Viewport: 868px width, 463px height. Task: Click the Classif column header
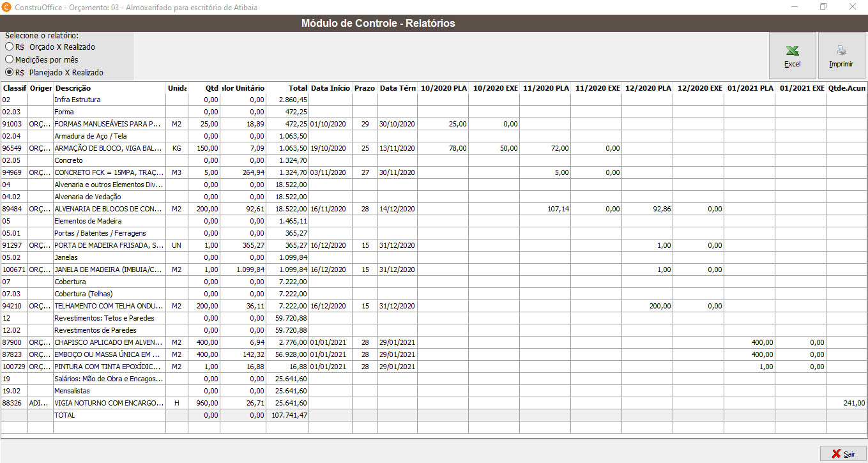[14, 88]
